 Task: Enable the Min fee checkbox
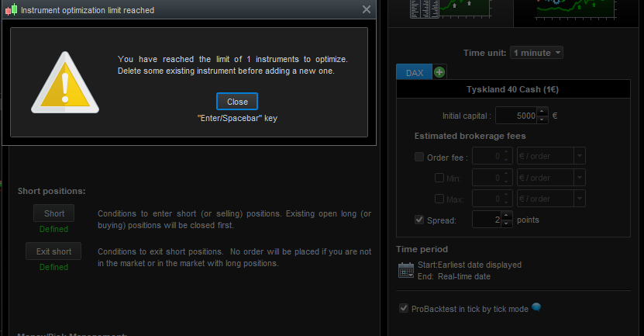439,178
